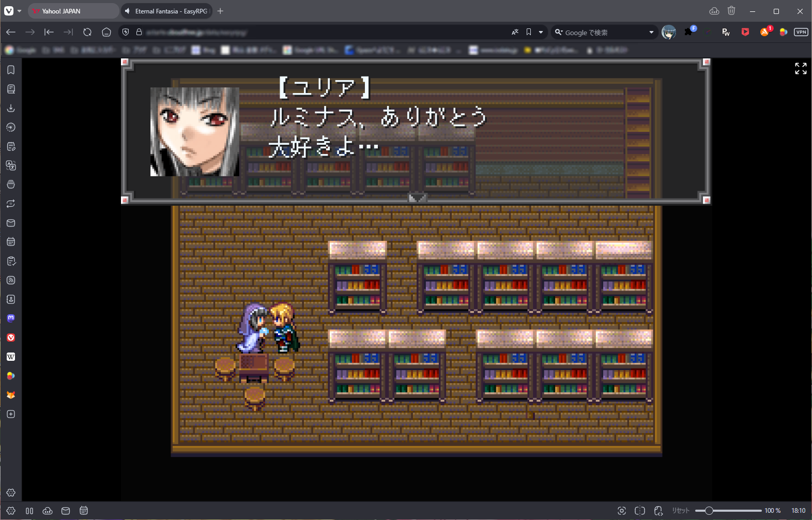Open the orange fox web panel

tap(11, 395)
